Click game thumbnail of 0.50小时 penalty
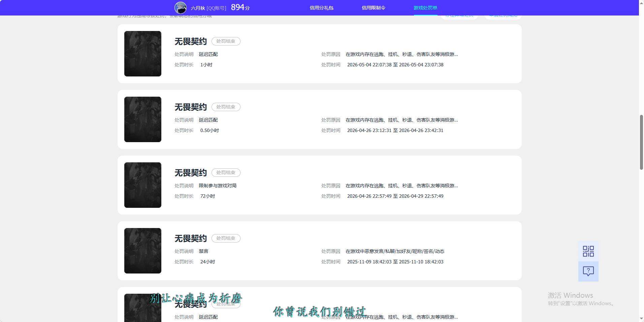Viewport: 644px width, 322px height. (143, 119)
